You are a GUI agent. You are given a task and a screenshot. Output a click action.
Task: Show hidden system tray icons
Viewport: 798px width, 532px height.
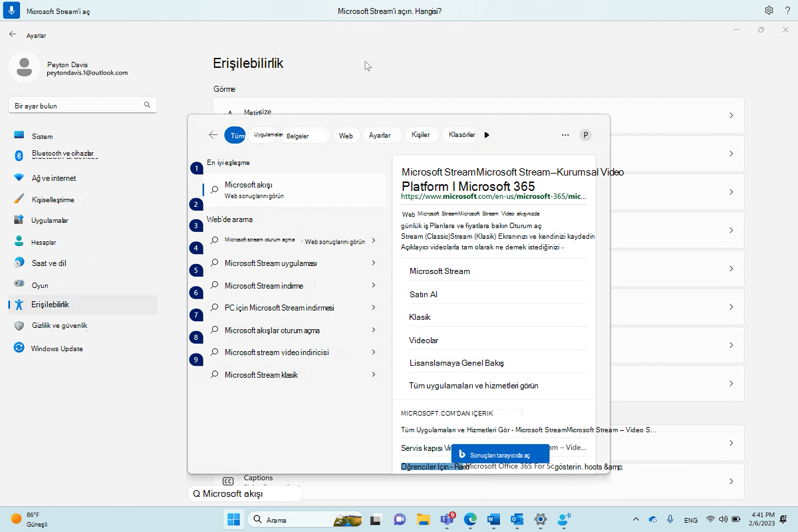pyautogui.click(x=636, y=519)
